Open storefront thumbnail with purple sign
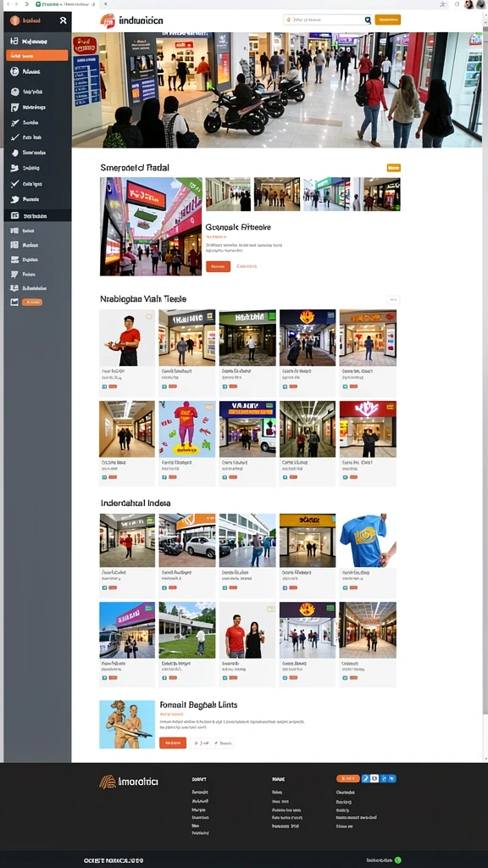The height and width of the screenshot is (868, 488). (127, 630)
